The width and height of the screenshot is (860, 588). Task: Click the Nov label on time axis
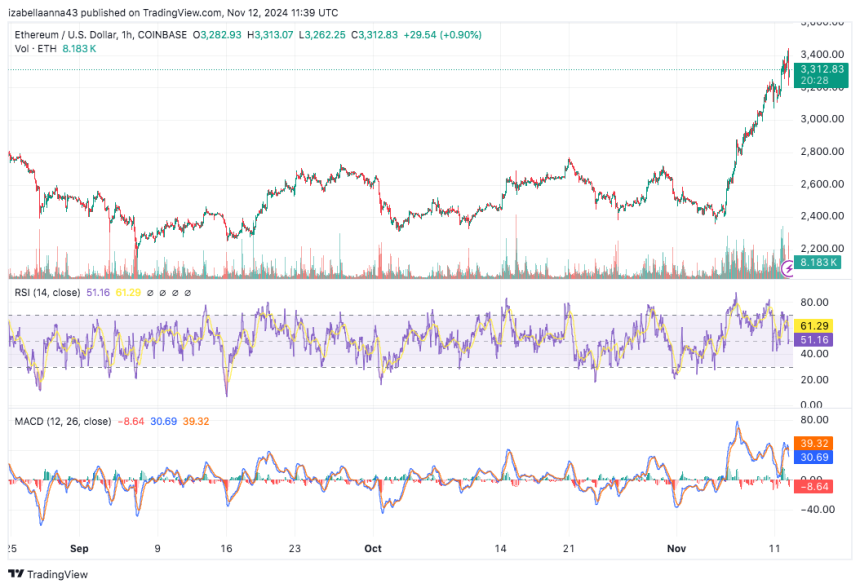tap(676, 549)
